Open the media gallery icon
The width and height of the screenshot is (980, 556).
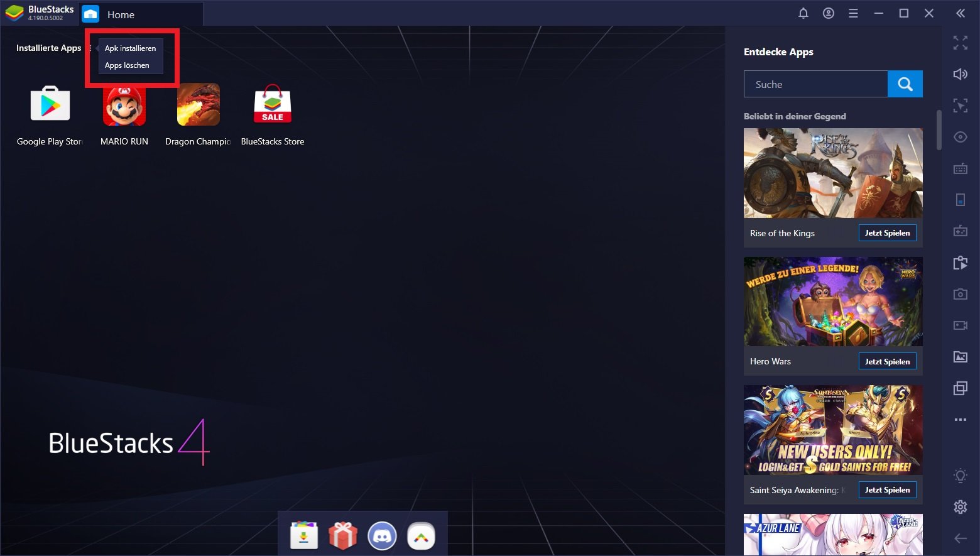click(x=961, y=357)
